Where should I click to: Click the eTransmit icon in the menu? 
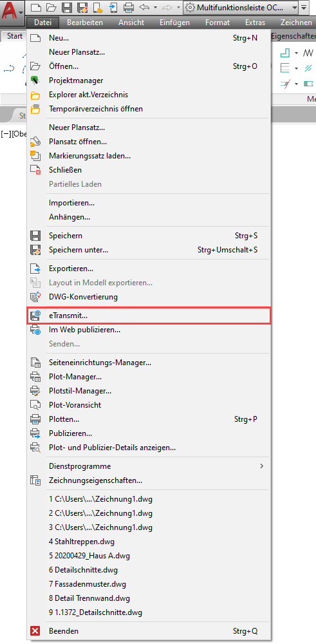point(35,316)
